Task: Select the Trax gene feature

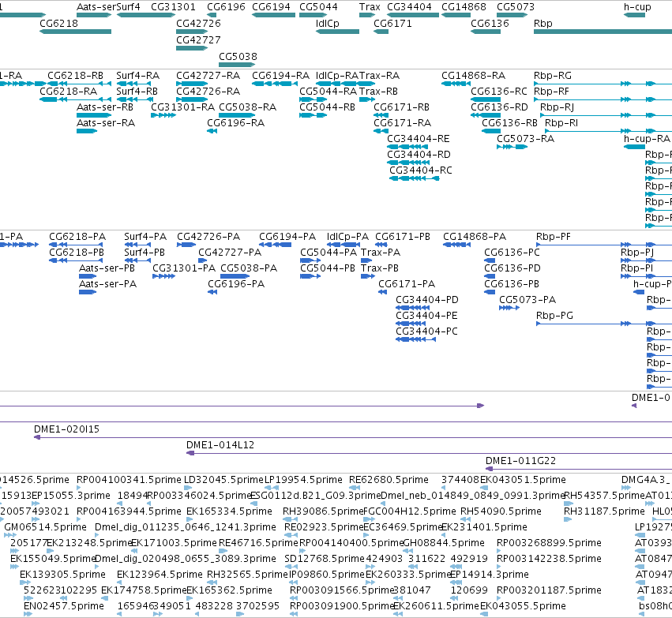Action: coord(367,15)
